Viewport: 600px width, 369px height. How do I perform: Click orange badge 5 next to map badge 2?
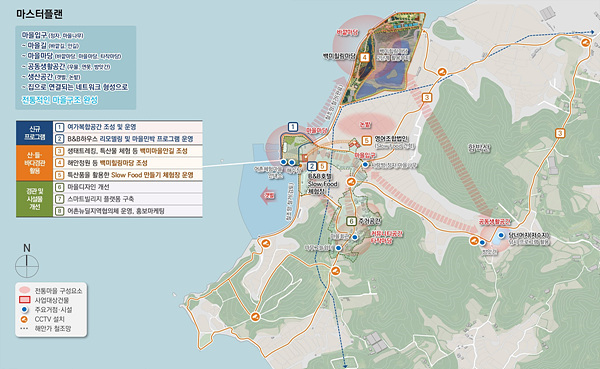[x=323, y=166]
